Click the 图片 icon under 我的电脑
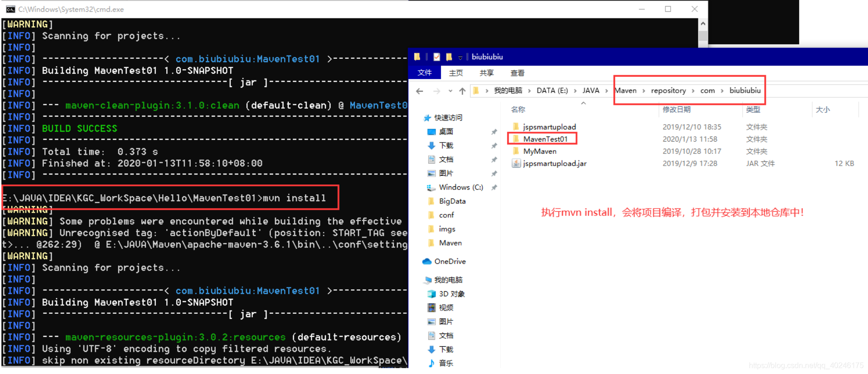 [x=431, y=322]
